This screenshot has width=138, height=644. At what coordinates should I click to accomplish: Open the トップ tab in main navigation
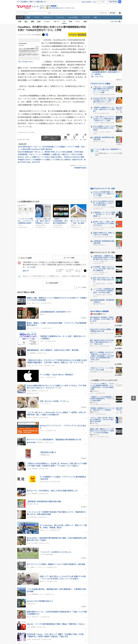(x=20, y=17)
